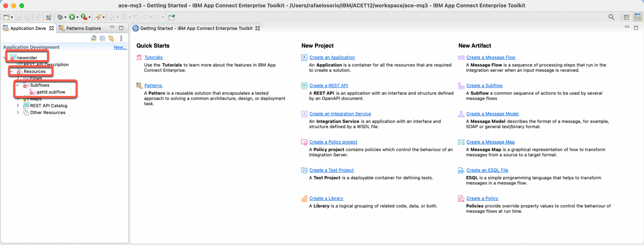Click the Debug bug icon in toolbar
Screen dimensions: 644x245
60,17
